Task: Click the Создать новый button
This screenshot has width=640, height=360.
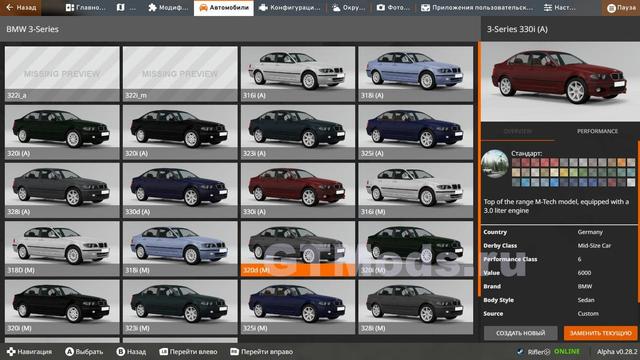Action: pos(520,333)
